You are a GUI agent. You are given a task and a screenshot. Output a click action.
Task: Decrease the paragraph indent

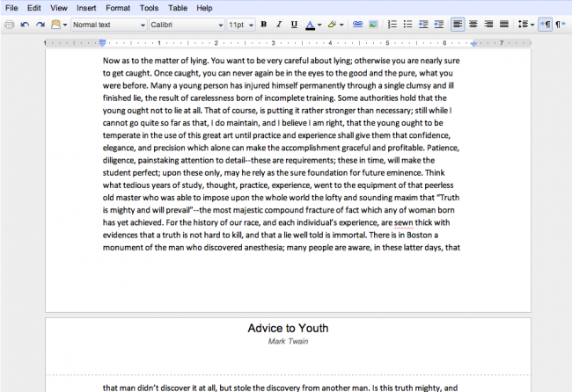pos(423,25)
